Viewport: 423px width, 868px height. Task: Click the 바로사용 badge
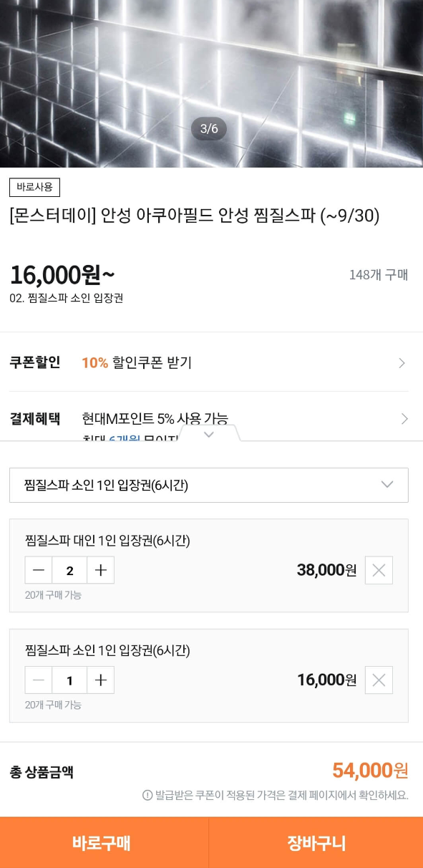click(33, 187)
